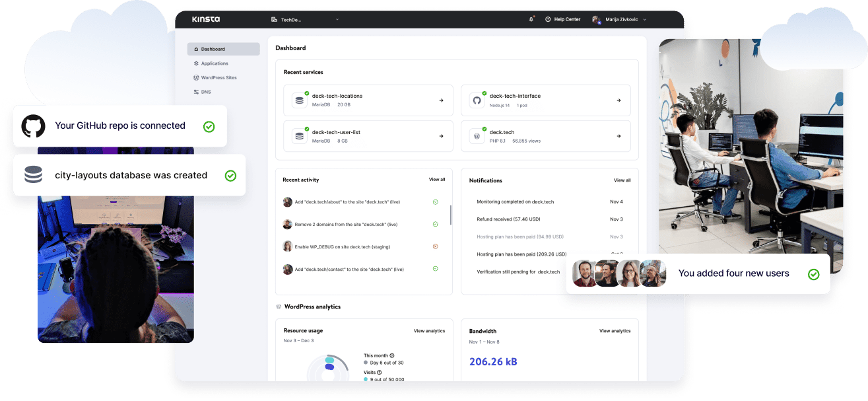Click the red failure status on WP_DEBUG activity
This screenshot has height=401, width=868.
pos(435,246)
